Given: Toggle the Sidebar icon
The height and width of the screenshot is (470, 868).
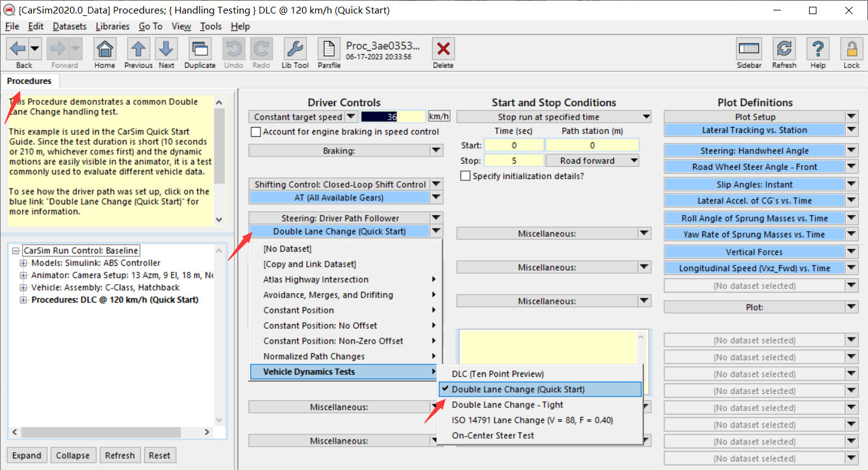Looking at the screenshot, I should tap(749, 49).
